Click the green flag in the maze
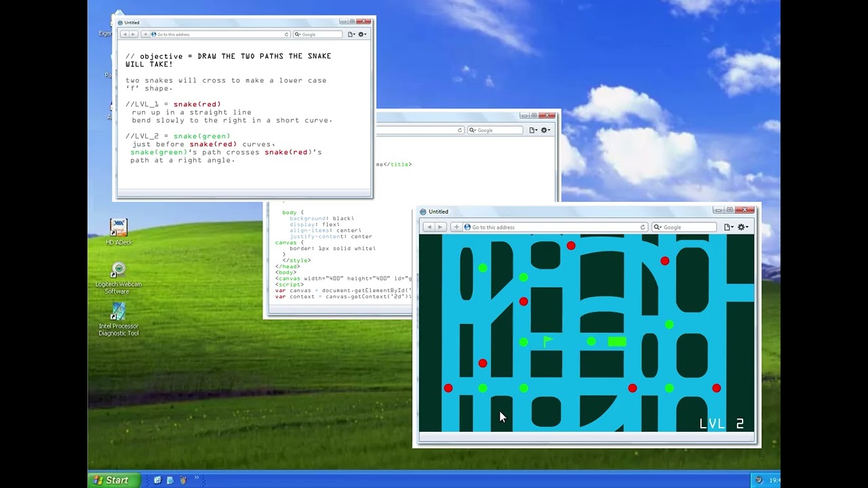Viewport: 868px width, 488px height. click(x=548, y=342)
